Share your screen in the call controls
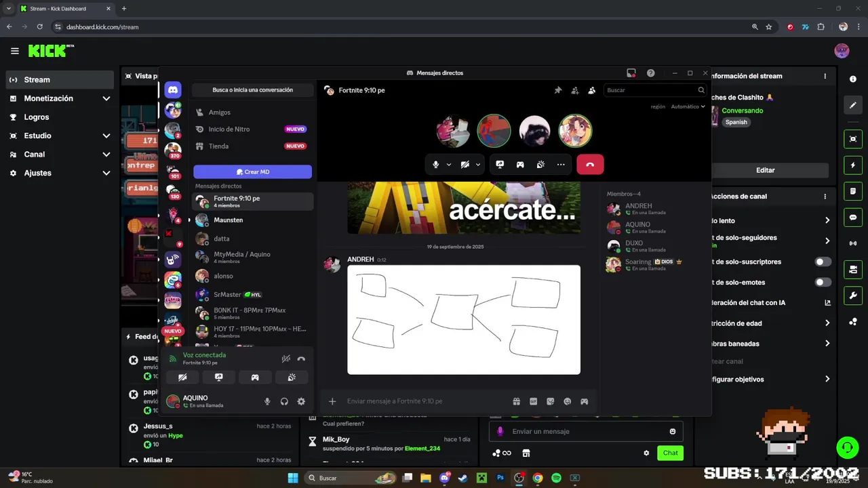868x488 pixels. [500, 164]
